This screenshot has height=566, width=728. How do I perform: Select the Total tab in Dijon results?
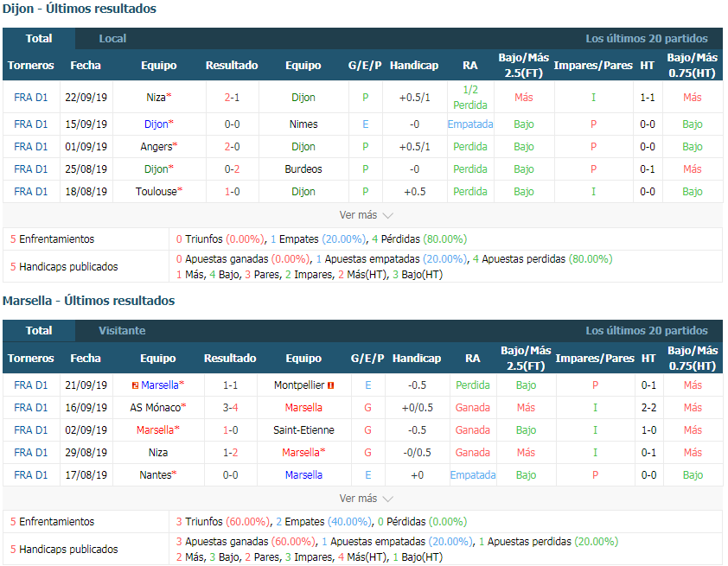coord(39,39)
